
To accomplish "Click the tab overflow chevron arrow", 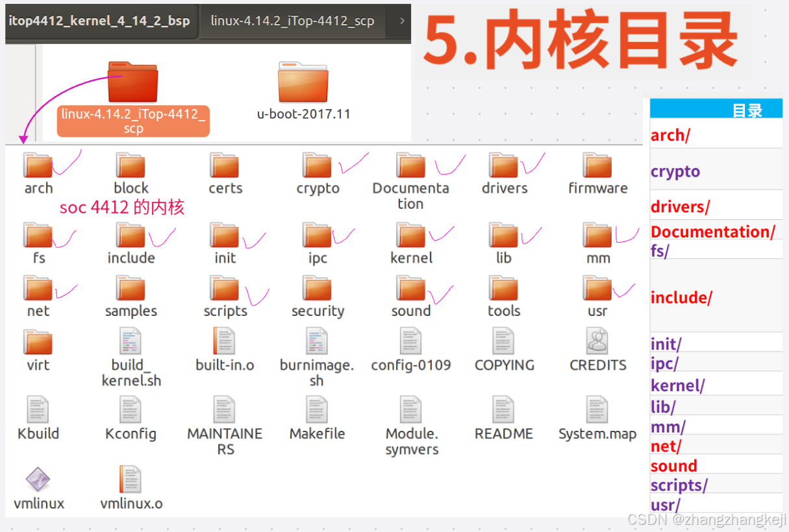I will pyautogui.click(x=402, y=21).
